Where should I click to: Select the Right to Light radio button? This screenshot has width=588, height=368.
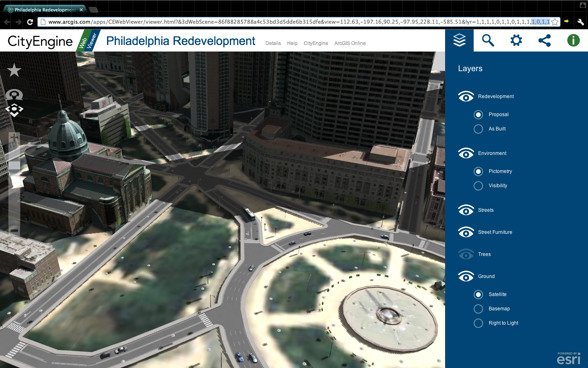coord(478,323)
